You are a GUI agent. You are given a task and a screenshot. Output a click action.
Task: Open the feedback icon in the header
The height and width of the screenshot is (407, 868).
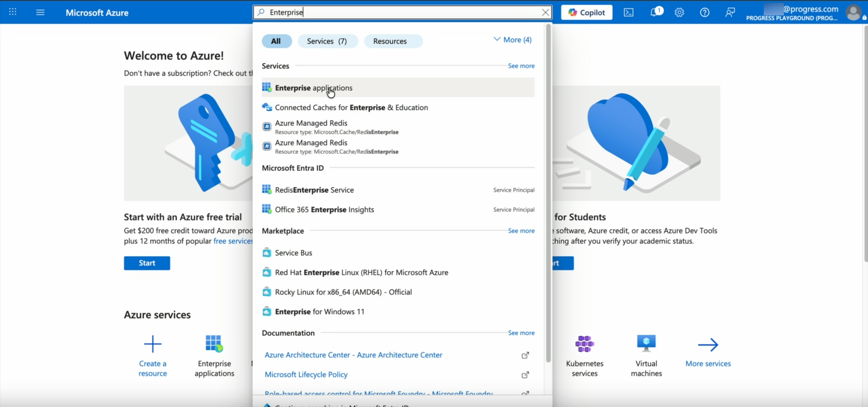click(729, 12)
